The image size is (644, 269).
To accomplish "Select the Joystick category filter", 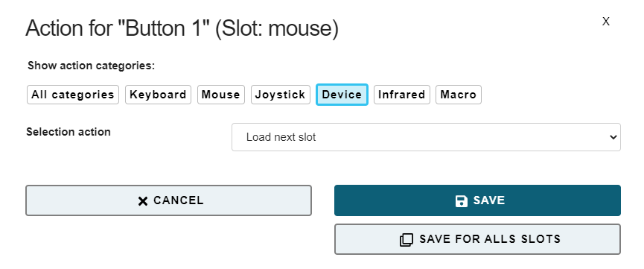I will pyautogui.click(x=281, y=95).
